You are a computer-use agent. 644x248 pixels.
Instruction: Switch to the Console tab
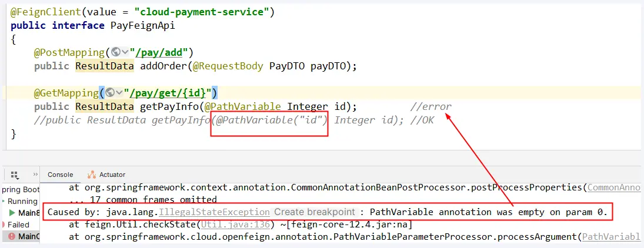click(x=60, y=175)
